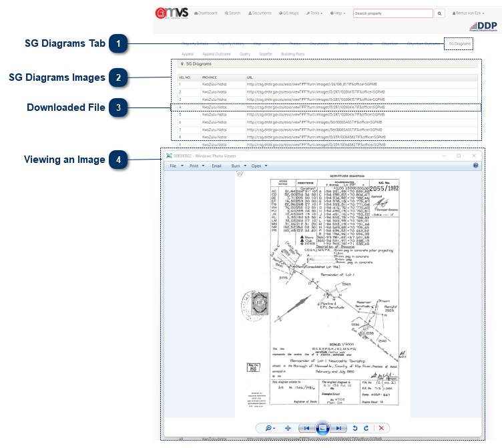
Task: Go to the Search page
Action: pyautogui.click(x=233, y=13)
